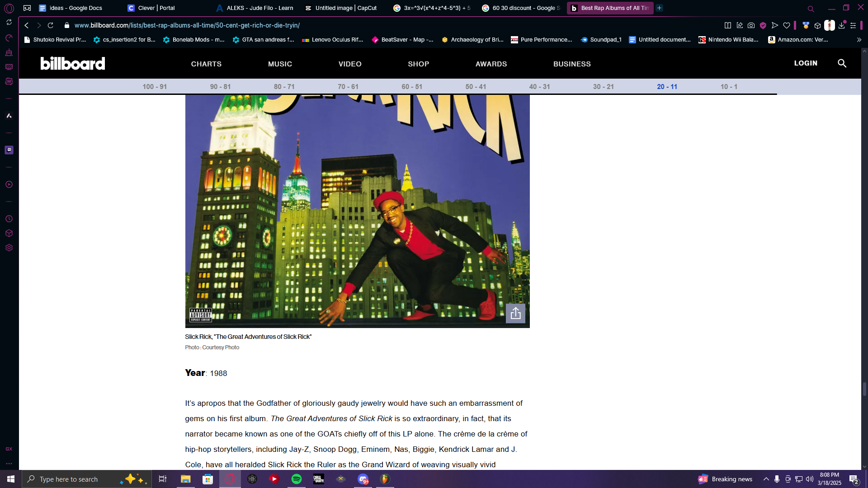Open File Explorer from the taskbar

(186, 479)
